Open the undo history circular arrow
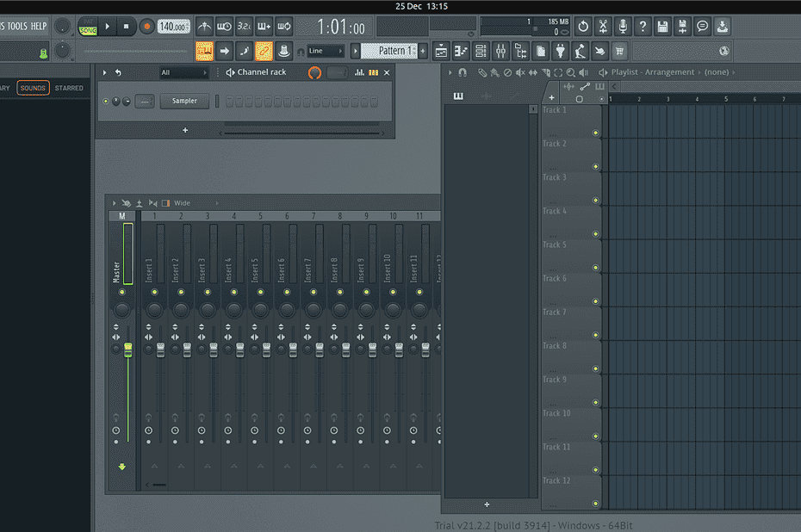Screen dimensions: 801x532 583,26
